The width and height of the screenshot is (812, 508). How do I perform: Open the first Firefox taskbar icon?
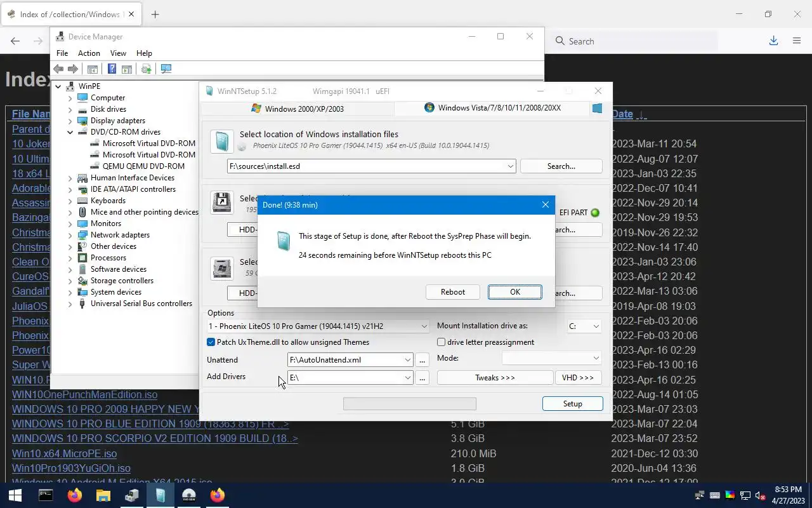click(75, 495)
